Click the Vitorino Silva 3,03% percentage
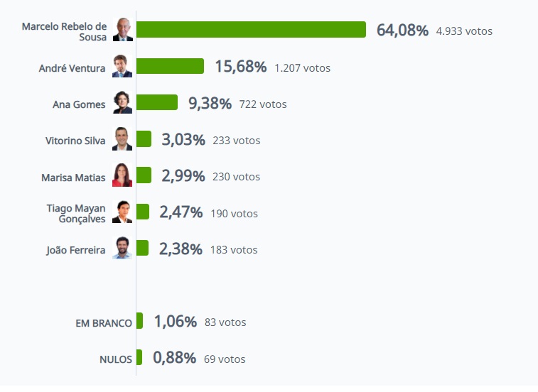This screenshot has height=392, width=538. pos(183,140)
